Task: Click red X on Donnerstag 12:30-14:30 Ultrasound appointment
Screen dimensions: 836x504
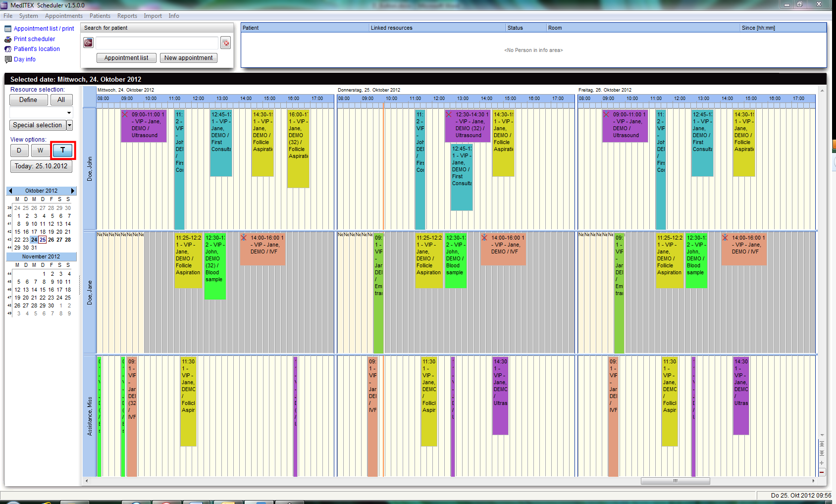Action: (x=449, y=114)
